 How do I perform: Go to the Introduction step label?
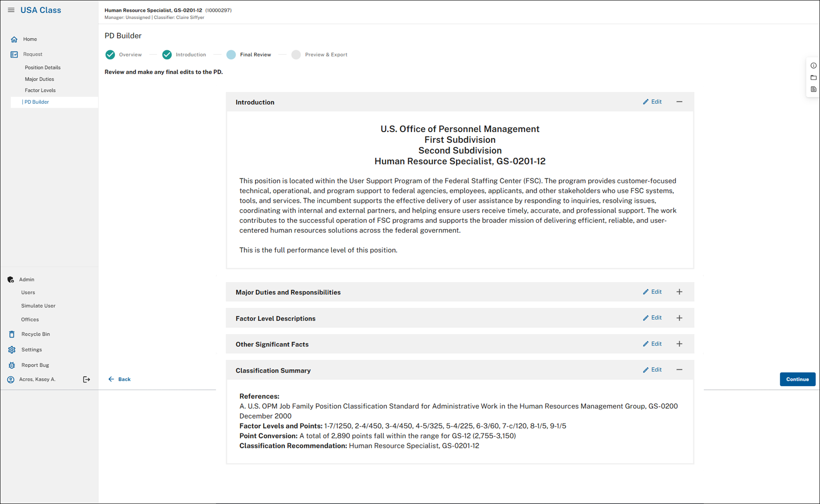pos(191,55)
